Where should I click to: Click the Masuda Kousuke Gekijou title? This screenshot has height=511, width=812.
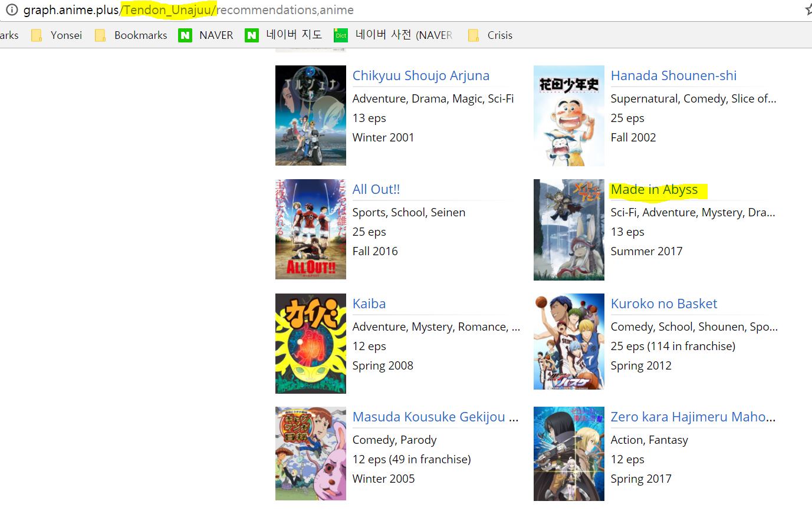click(x=435, y=417)
